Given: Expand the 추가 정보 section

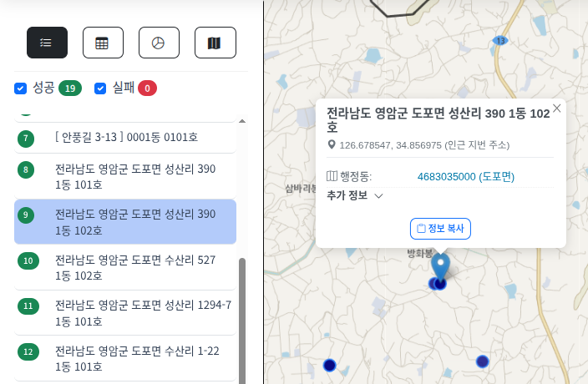Looking at the screenshot, I should click(x=354, y=196).
